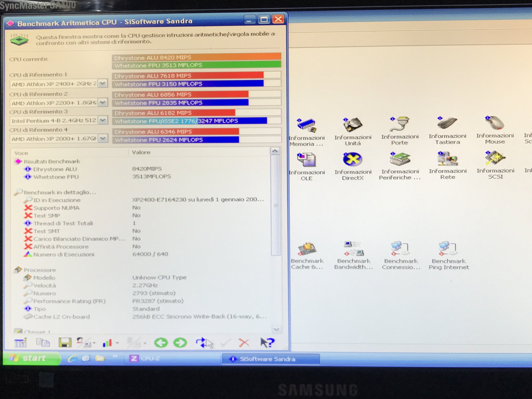Select the Risultati Benchmark tree item

click(x=52, y=161)
